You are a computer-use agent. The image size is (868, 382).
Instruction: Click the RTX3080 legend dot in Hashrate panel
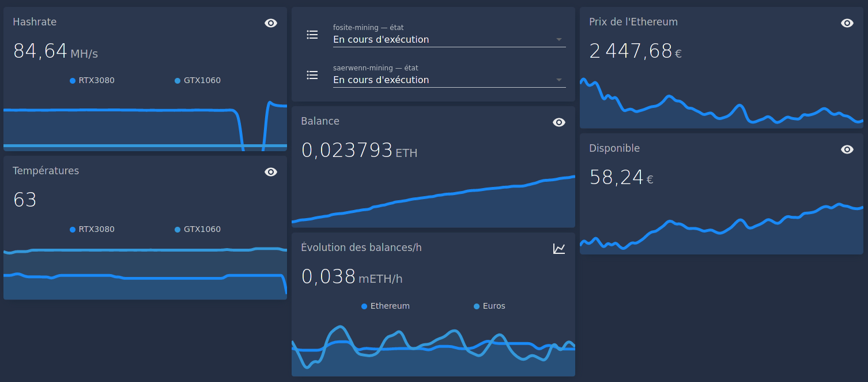point(73,80)
